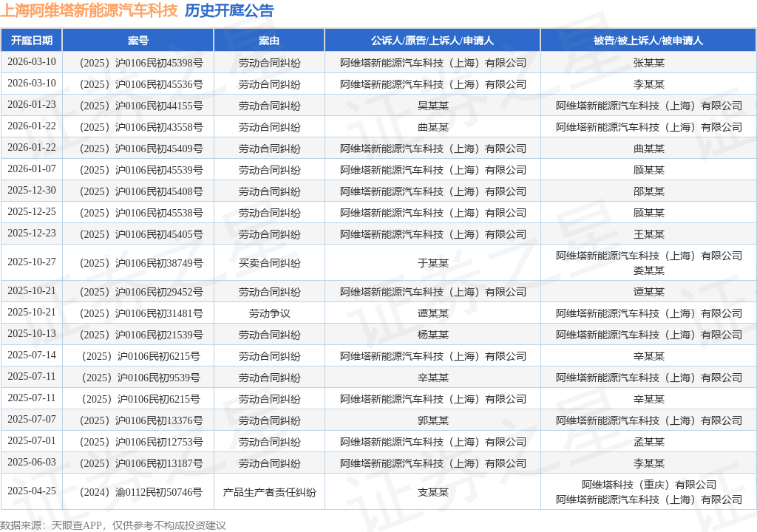This screenshot has height=532, width=757.
Task: Click defendant name 娄某某
Action: (x=649, y=270)
